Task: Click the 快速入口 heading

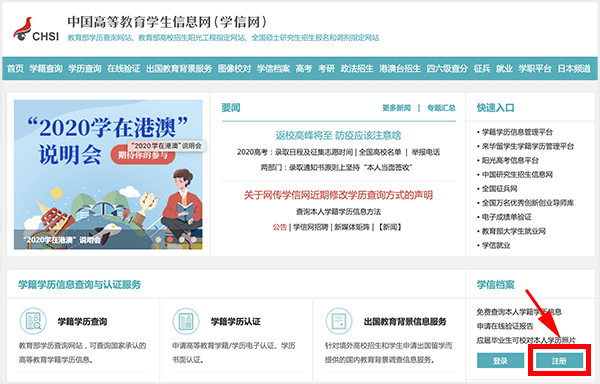Action: click(x=496, y=108)
